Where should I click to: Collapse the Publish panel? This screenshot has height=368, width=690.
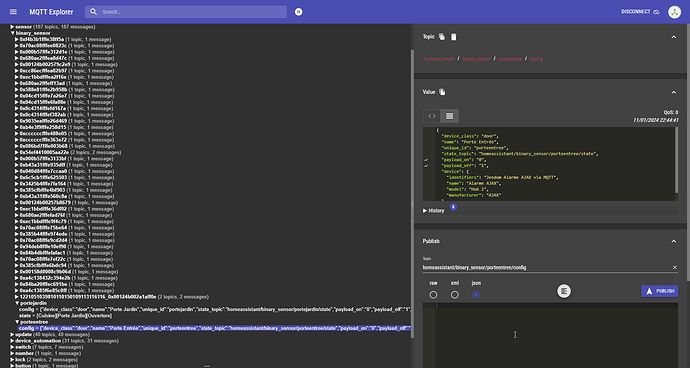point(674,241)
